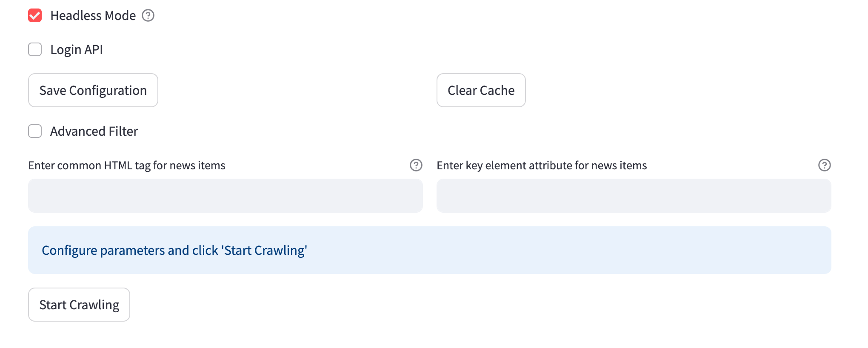The image size is (868, 348).
Task: Click empty right side of blue info banner
Action: click(x=638, y=250)
